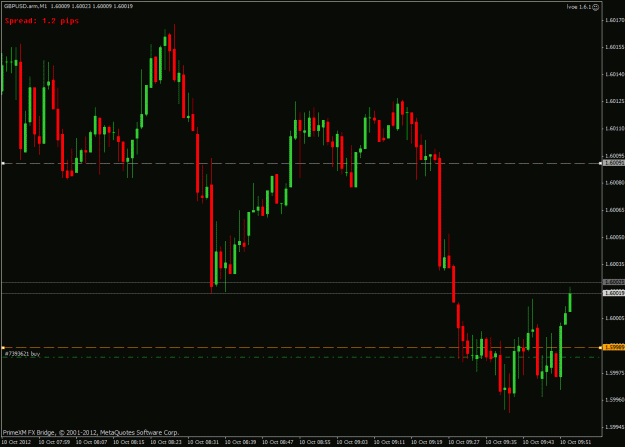
Task: Click the '10 Oct 08:39' time axis label
Action: (240, 442)
